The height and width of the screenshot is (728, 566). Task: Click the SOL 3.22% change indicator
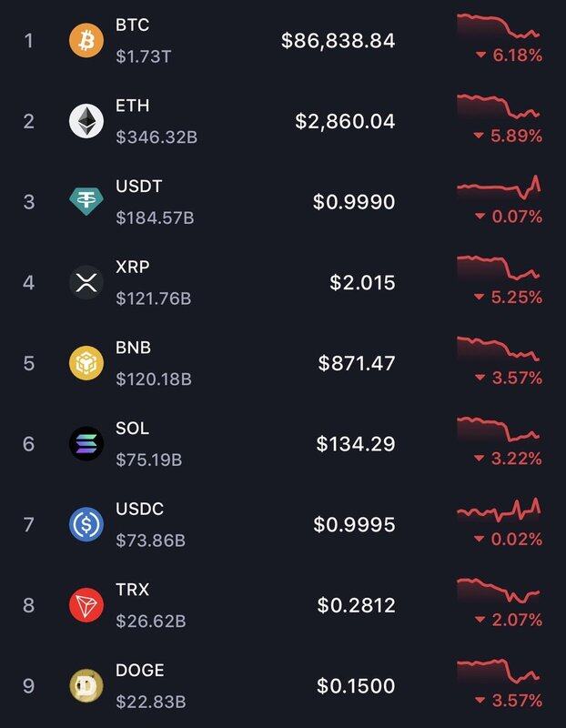(x=509, y=459)
